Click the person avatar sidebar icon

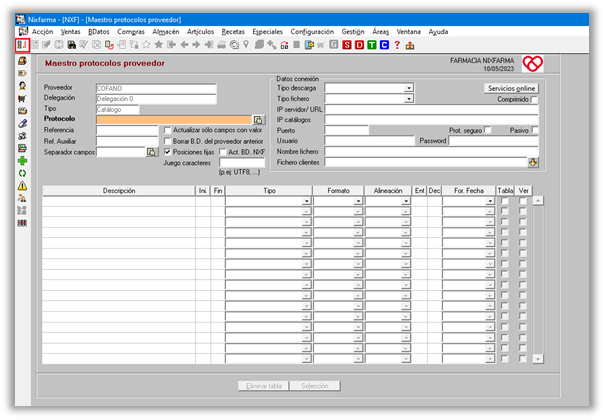pyautogui.click(x=22, y=86)
